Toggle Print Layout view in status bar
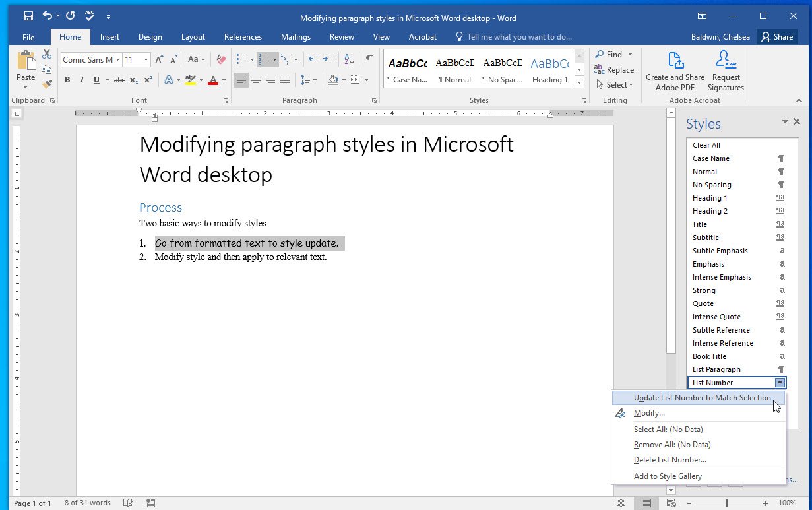This screenshot has height=510, width=812. click(646, 503)
